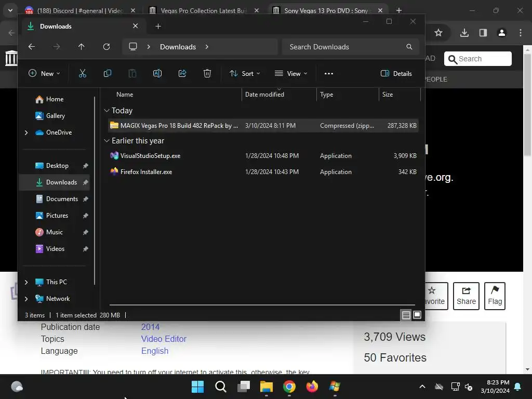Switch to the Discord #general Chrome tab
Viewport: 532px width, 399px height.
[x=80, y=10]
